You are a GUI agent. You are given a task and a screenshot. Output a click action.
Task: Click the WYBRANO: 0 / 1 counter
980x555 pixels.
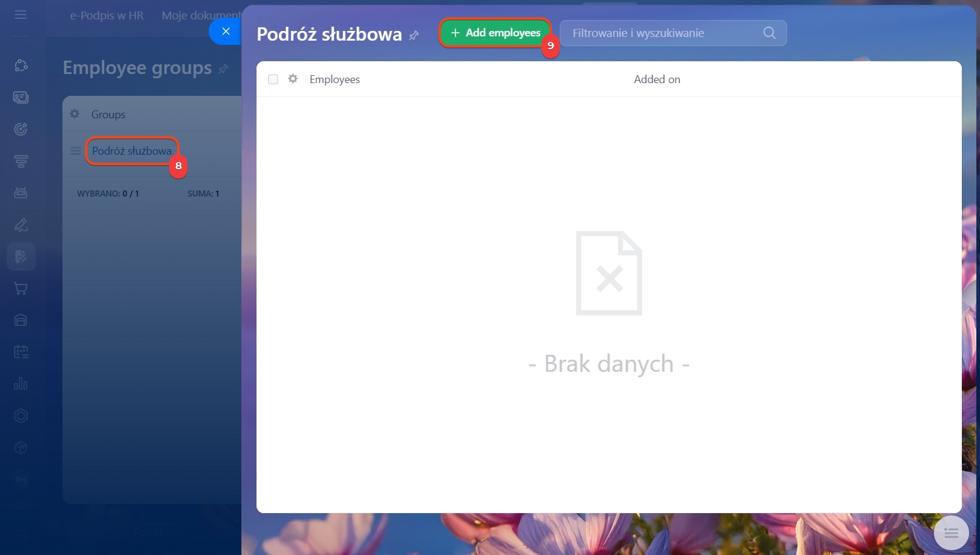pyautogui.click(x=108, y=193)
